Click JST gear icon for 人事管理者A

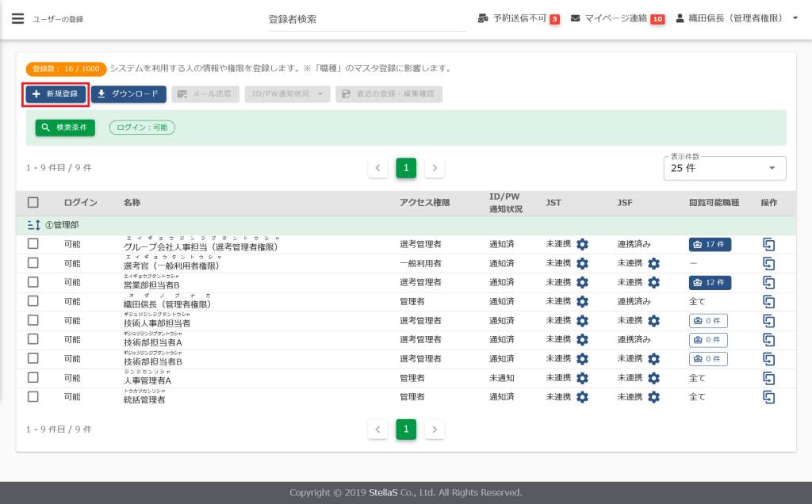point(582,378)
